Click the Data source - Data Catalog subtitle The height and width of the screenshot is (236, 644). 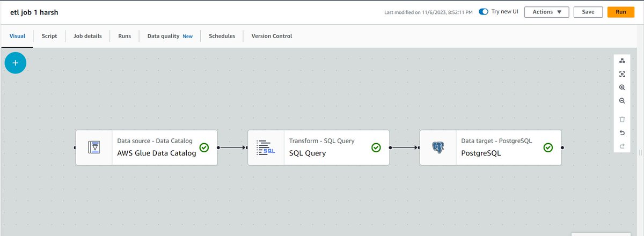[155, 141]
